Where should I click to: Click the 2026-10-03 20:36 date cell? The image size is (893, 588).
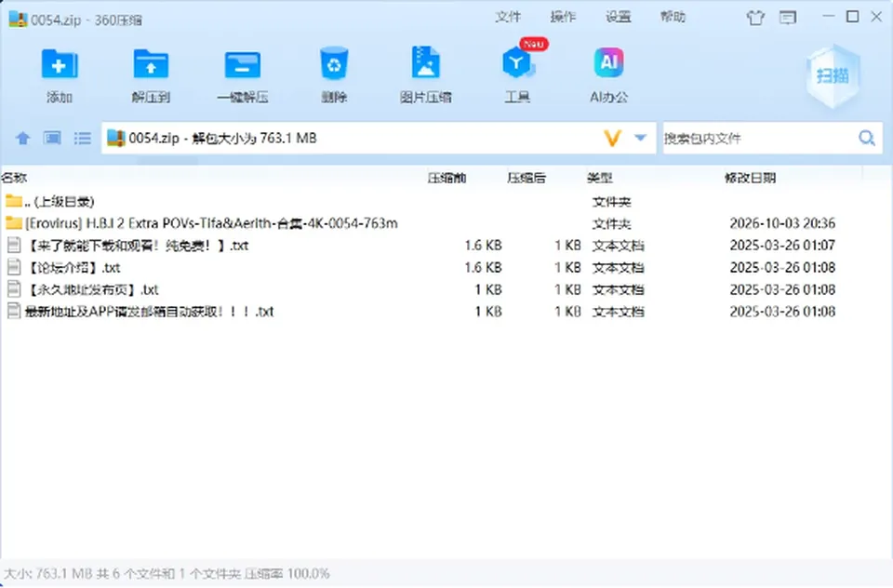[x=782, y=223]
